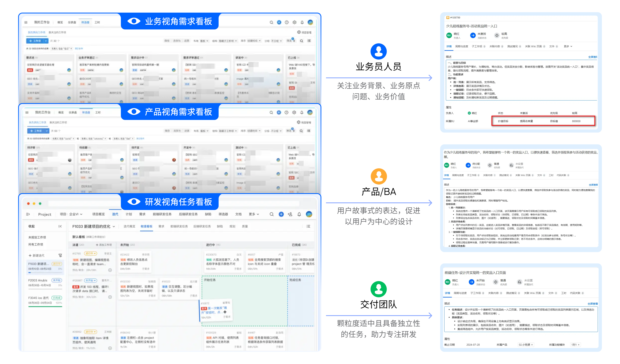Viewport: 620px width, 364px height.
Task: Click 全屏查看 link in the 前端任务 panel
Action: pos(592,304)
